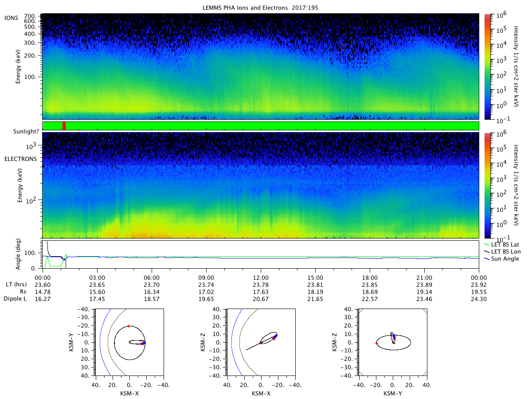The height and width of the screenshot is (399, 532).
Task: Click the 03:00 time tick label
Action: click(97, 277)
